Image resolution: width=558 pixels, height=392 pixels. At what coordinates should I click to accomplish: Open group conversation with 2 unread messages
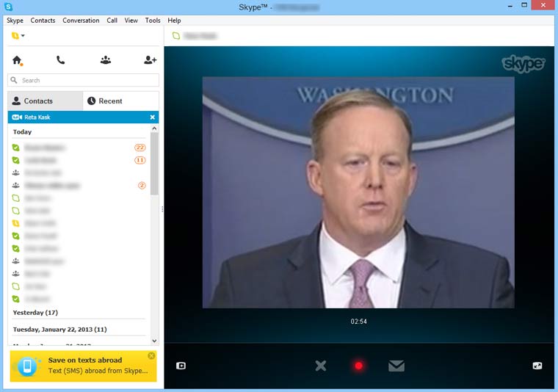pos(79,185)
